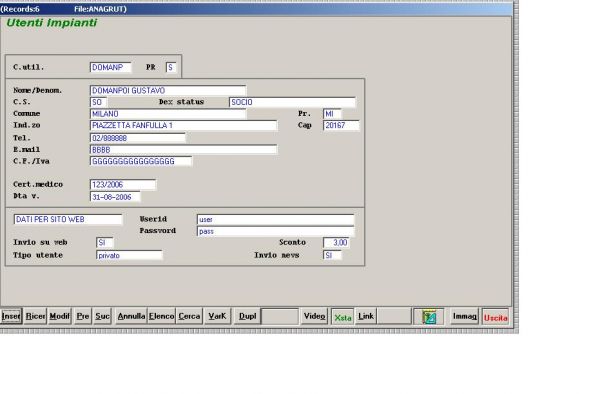The width and height of the screenshot is (600, 394).
Task: Click the File:ANAGRUT title text
Action: pyautogui.click(x=100, y=9)
